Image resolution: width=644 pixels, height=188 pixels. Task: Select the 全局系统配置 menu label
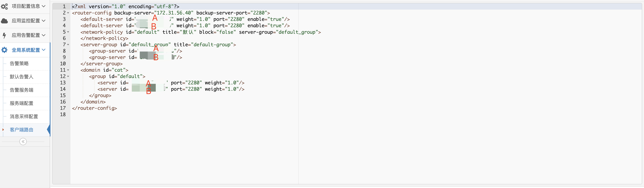[x=26, y=50]
